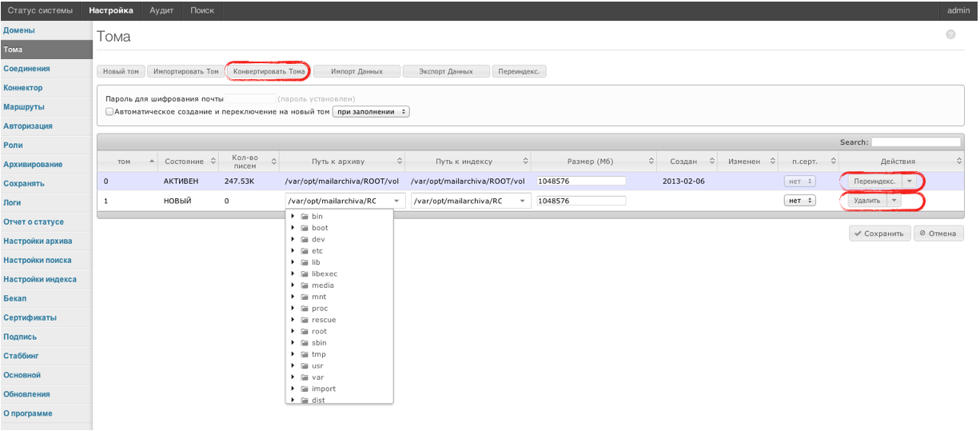Click the Сохранить button below table

(x=879, y=233)
